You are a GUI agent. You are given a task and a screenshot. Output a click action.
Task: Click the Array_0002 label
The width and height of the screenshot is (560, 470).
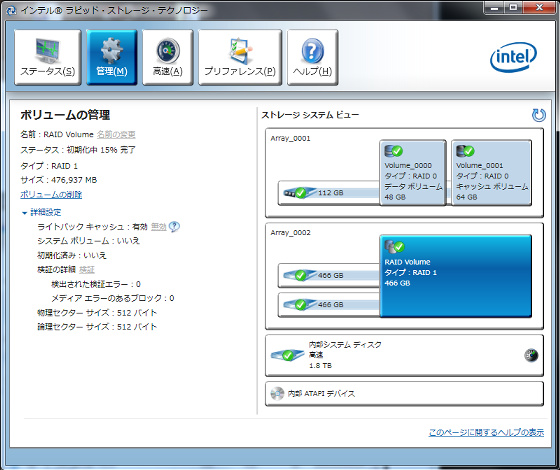pyautogui.click(x=290, y=233)
